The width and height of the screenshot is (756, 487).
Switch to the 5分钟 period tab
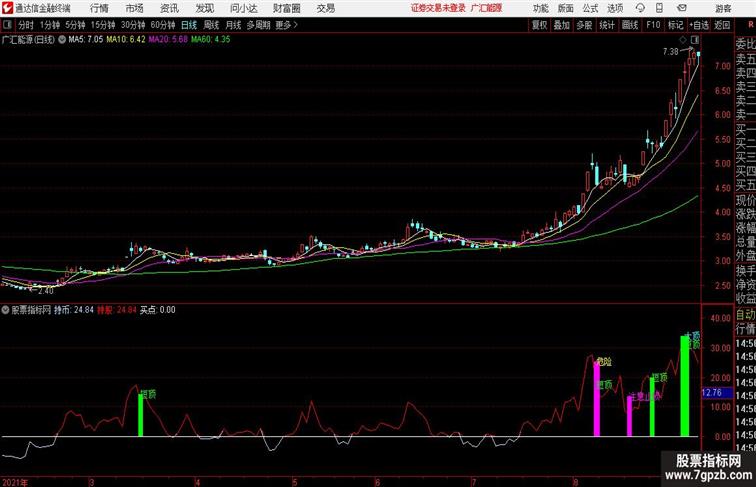(75, 25)
